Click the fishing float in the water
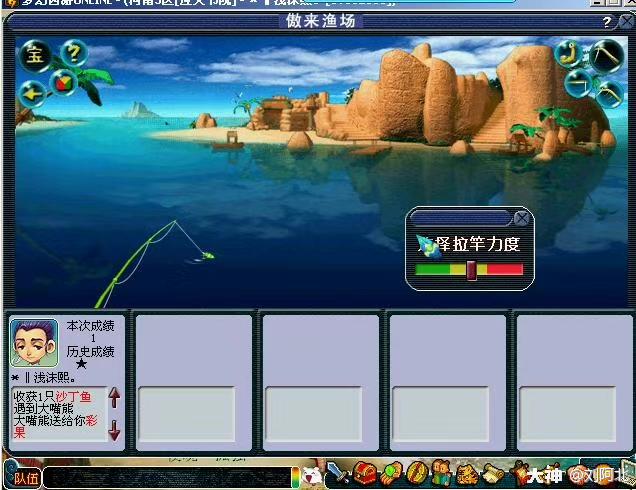The width and height of the screenshot is (636, 490). [x=208, y=256]
